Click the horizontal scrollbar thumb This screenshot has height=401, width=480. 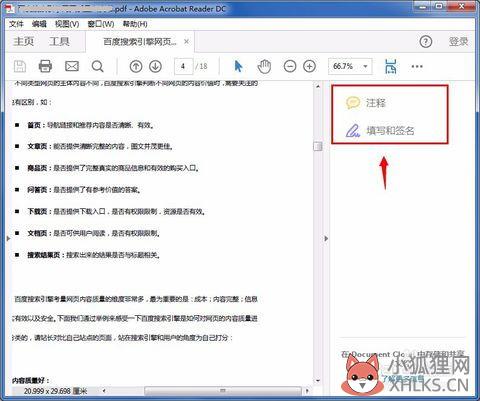pos(223,390)
